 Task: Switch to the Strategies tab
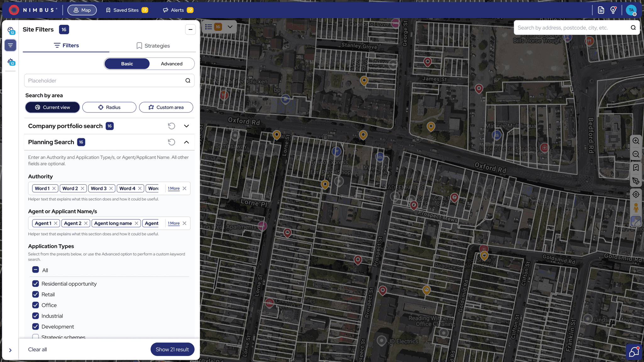pos(153,46)
